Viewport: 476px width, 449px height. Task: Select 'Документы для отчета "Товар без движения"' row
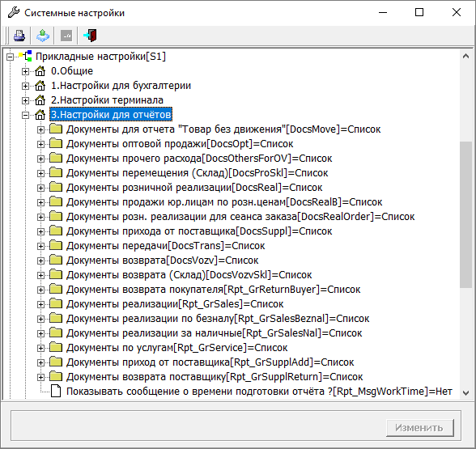pyautogui.click(x=223, y=129)
